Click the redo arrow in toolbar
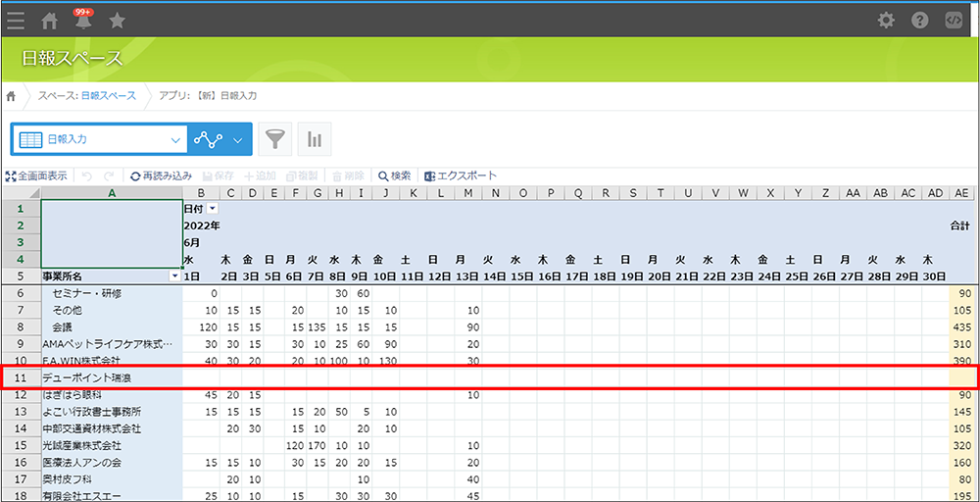 point(109,176)
